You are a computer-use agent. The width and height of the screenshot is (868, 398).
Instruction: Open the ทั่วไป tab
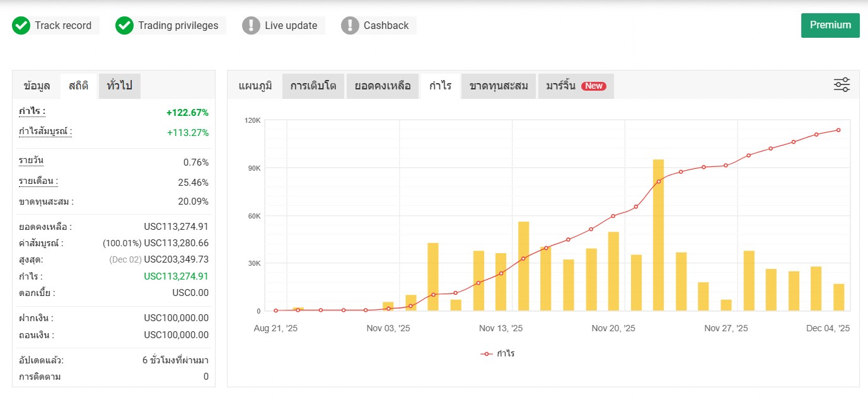(119, 86)
